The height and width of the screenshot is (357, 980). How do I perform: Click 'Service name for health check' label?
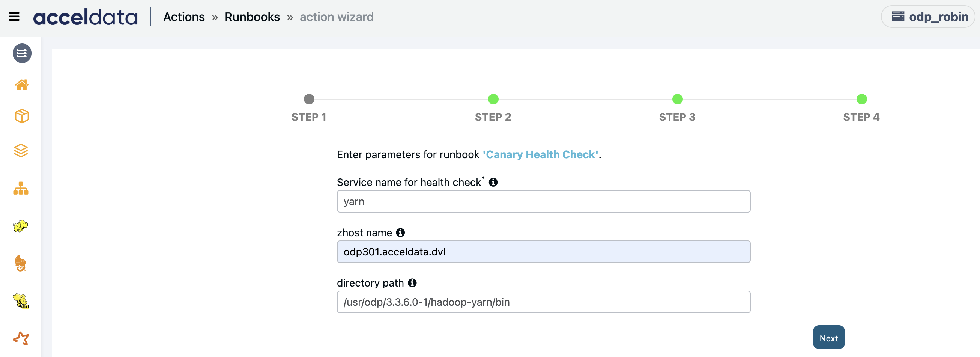click(x=410, y=183)
